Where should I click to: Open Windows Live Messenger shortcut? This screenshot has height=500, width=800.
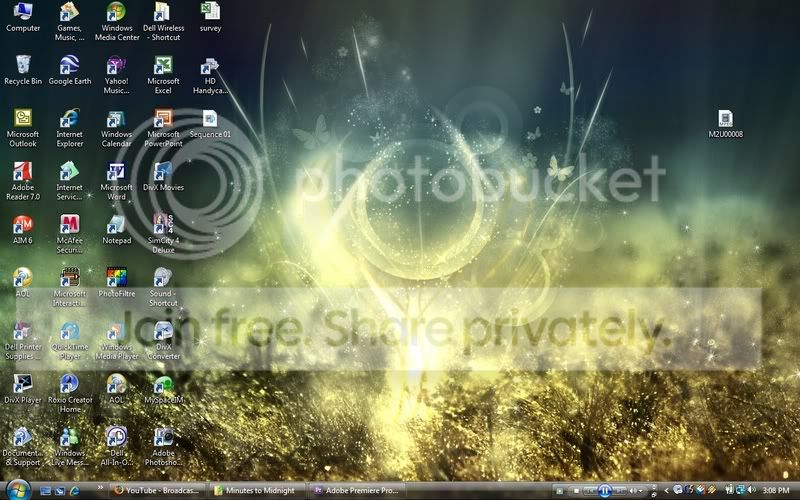(69, 446)
